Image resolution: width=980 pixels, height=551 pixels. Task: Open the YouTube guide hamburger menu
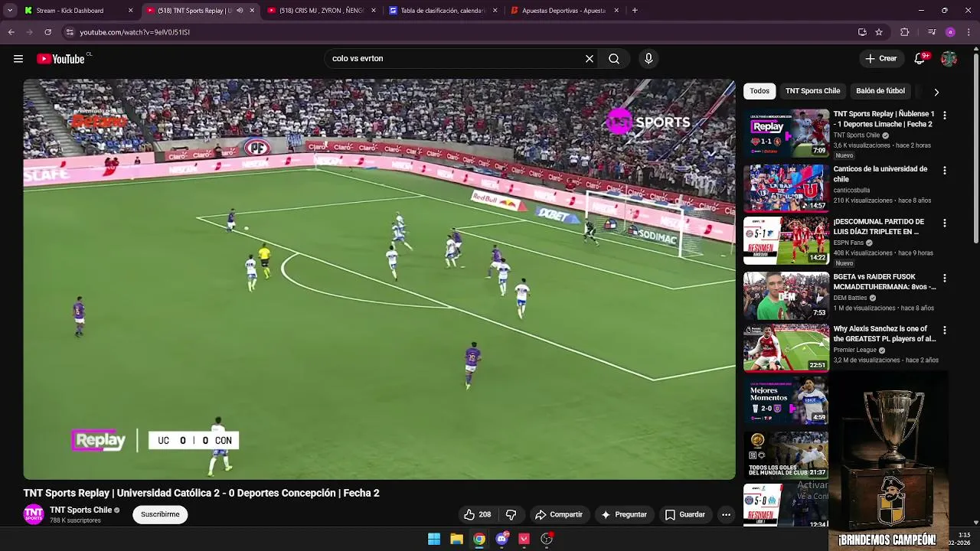coord(18,59)
